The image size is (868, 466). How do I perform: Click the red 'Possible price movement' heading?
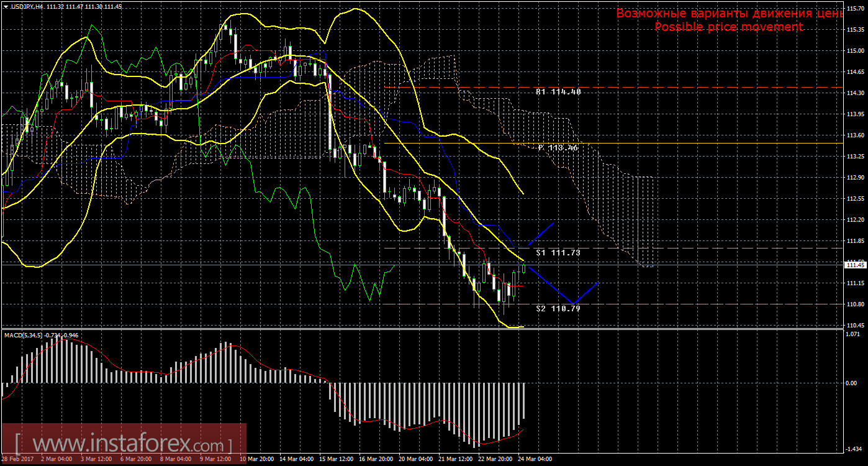click(x=728, y=27)
